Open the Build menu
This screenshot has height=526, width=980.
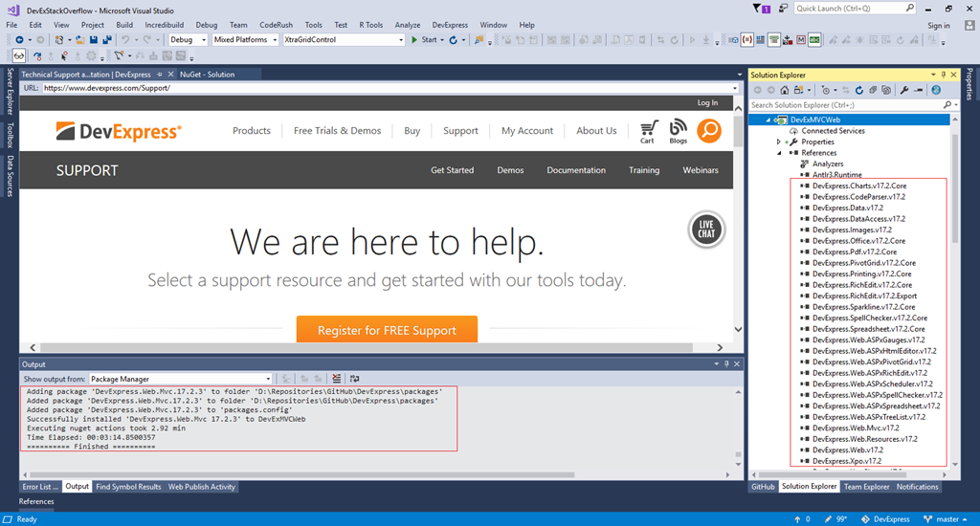click(124, 25)
